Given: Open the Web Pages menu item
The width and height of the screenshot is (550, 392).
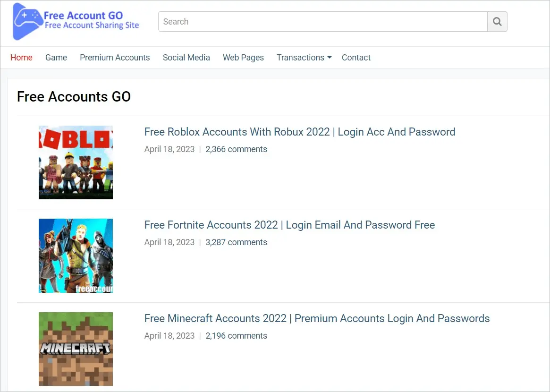Looking at the screenshot, I should 243,58.
